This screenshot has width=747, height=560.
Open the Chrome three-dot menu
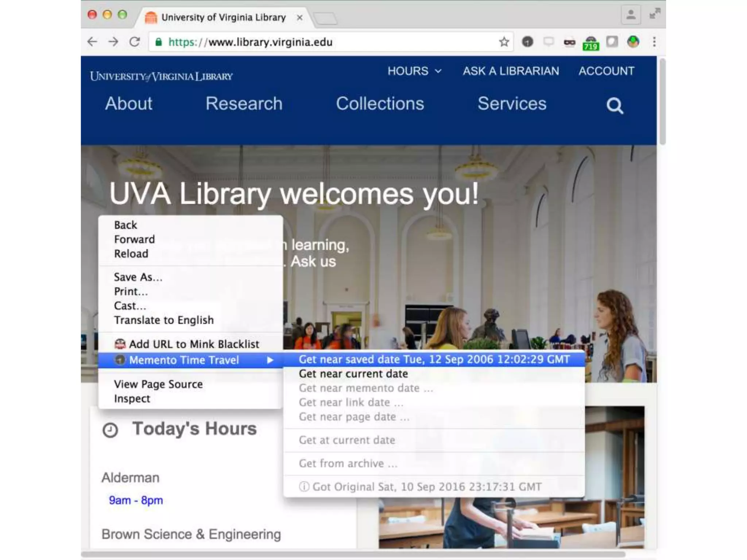pos(654,42)
